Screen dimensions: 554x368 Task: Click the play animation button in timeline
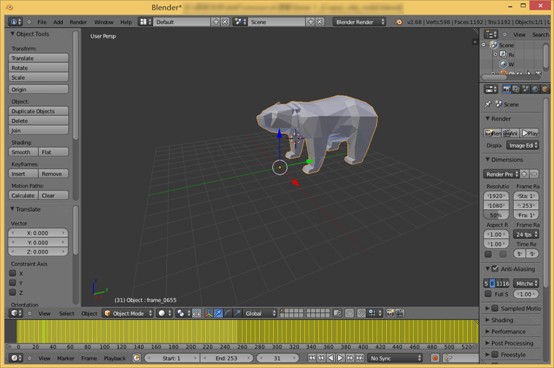340,358
